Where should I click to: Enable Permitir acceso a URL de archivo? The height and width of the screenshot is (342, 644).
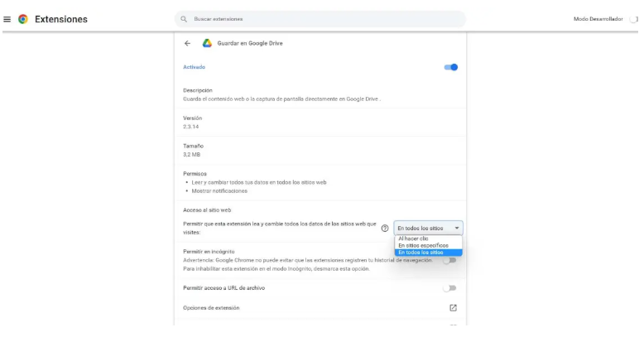pyautogui.click(x=449, y=288)
